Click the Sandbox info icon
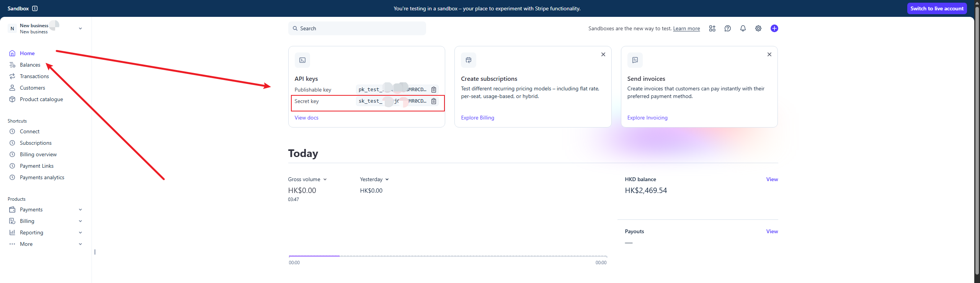This screenshot has width=980, height=283. 35,8
